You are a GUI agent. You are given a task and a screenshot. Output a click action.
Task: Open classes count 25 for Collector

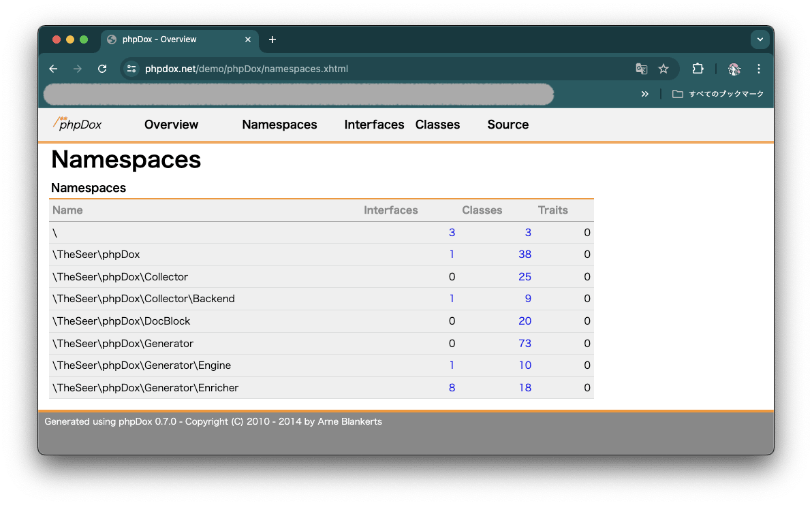point(525,277)
